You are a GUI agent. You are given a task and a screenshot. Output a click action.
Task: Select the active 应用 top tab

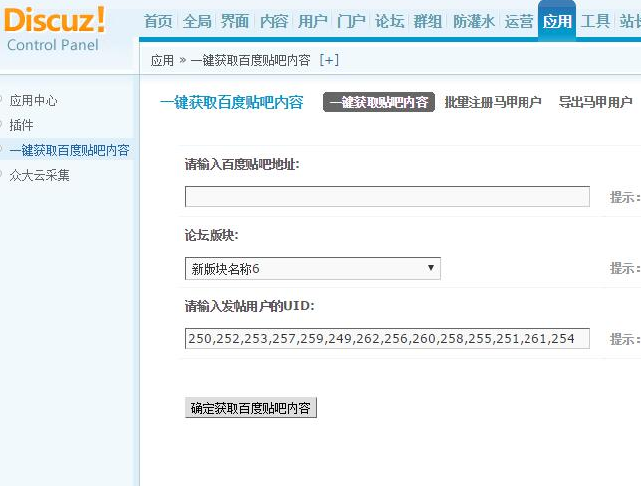pos(557,21)
